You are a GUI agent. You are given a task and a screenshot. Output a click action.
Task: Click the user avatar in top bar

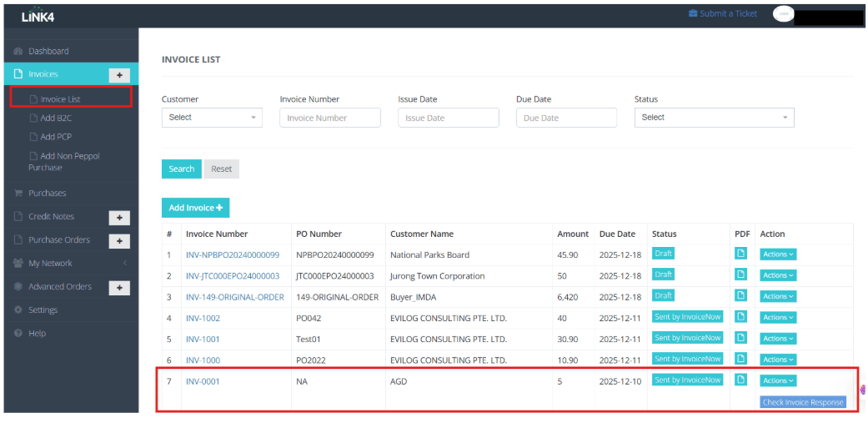[x=784, y=14]
